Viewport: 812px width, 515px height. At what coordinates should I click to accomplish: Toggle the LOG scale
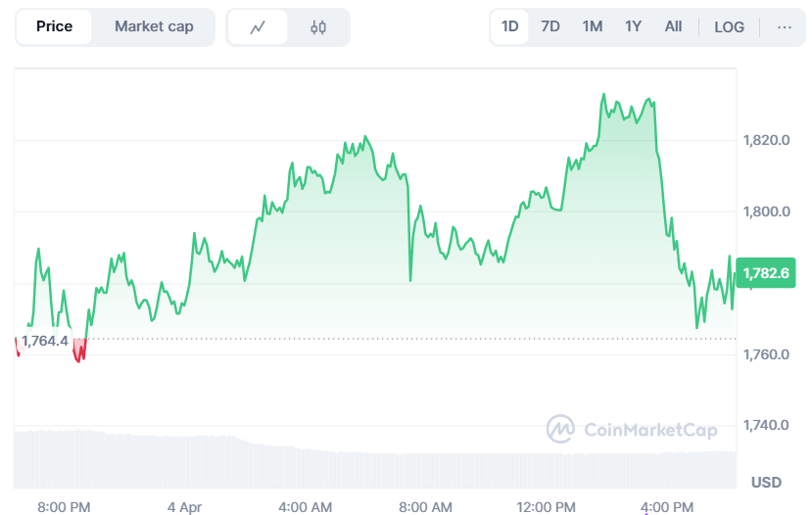729,27
